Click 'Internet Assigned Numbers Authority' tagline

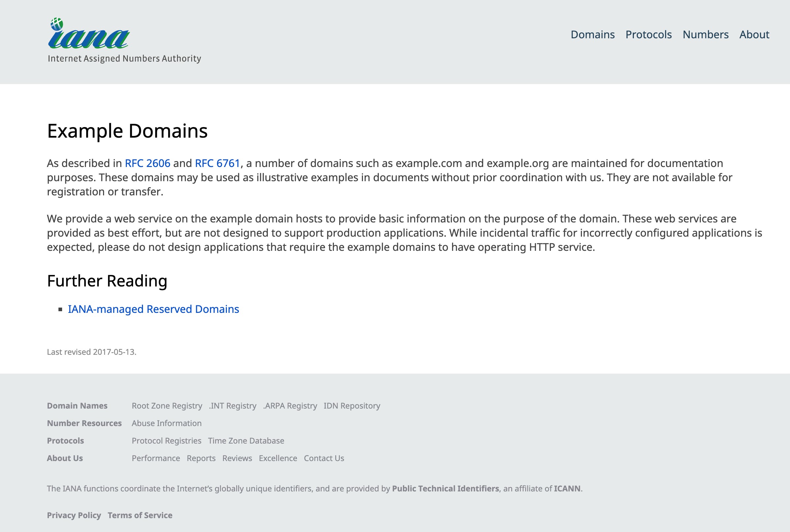coord(124,59)
